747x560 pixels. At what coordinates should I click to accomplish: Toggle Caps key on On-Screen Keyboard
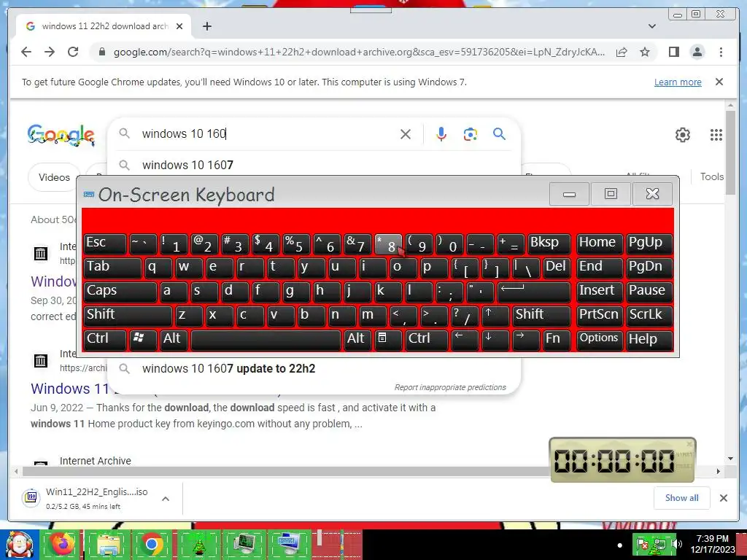(120, 292)
